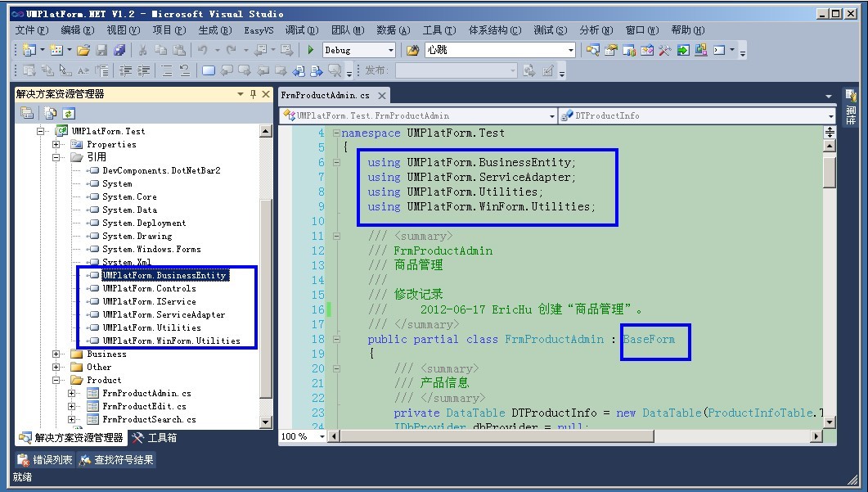This screenshot has width=868, height=492.
Task: Expand the FrmProductEdit.cs node
Action: coord(71,407)
